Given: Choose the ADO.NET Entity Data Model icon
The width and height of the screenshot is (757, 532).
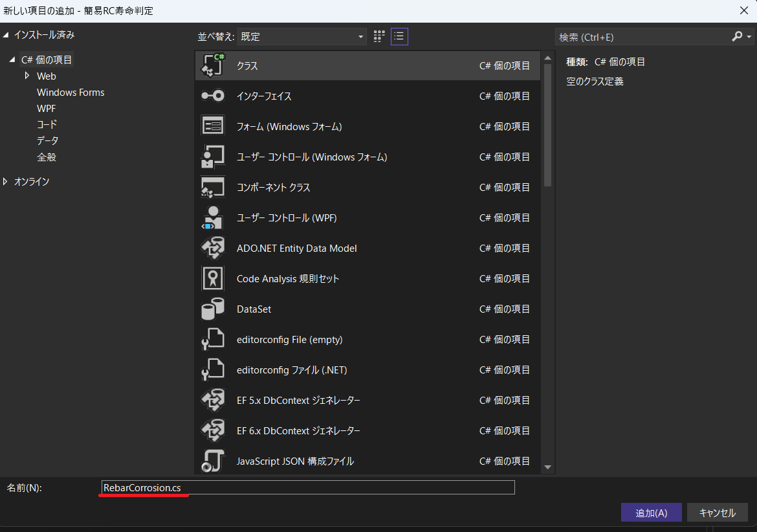Looking at the screenshot, I should [213, 248].
